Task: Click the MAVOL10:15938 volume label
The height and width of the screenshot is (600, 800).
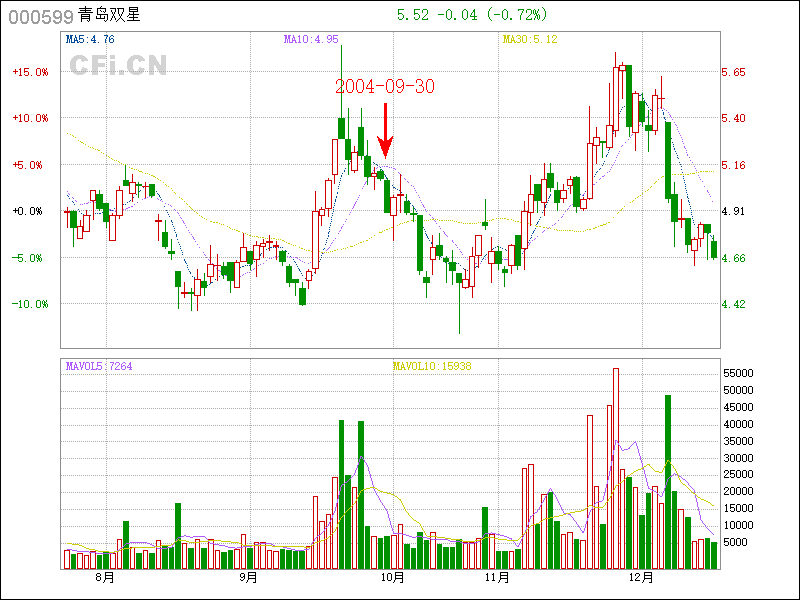Action: click(432, 366)
